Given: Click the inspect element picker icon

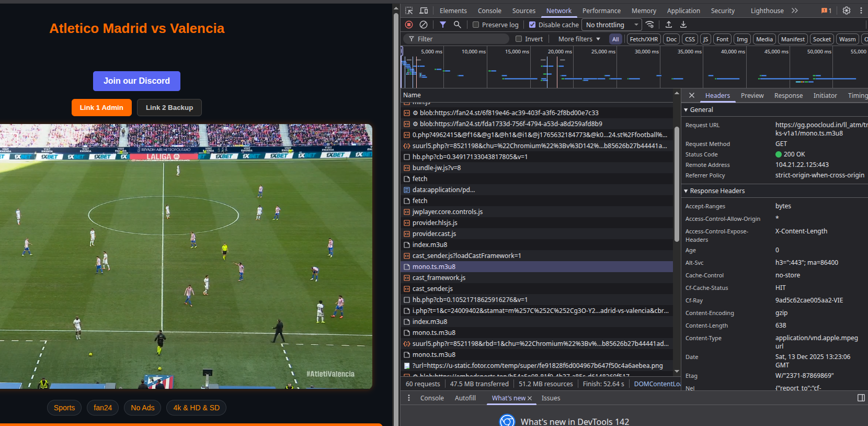Looking at the screenshot, I should pyautogui.click(x=409, y=10).
